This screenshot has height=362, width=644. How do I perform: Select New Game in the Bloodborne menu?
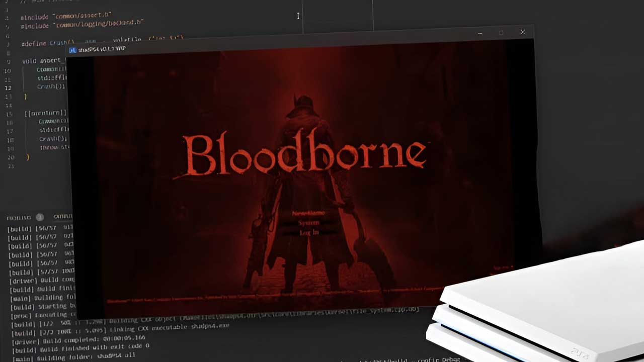(x=308, y=213)
